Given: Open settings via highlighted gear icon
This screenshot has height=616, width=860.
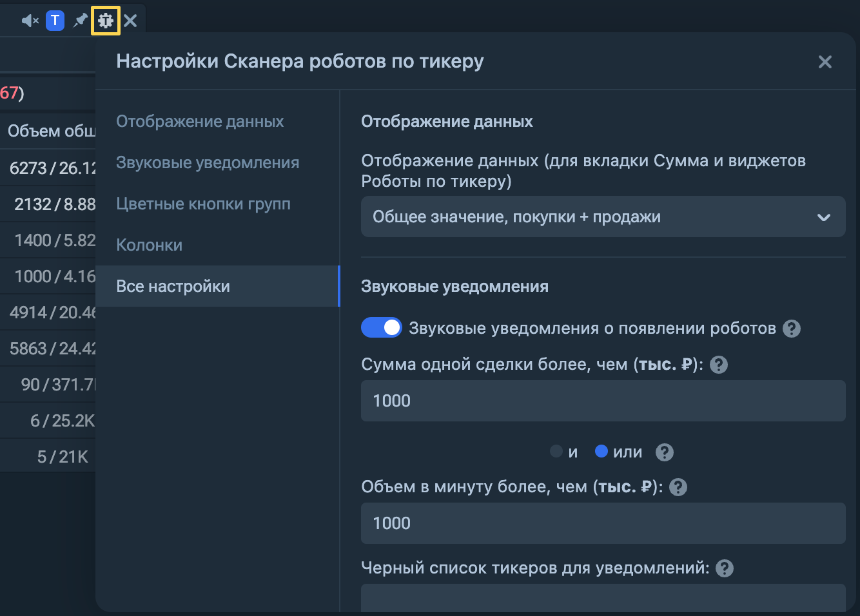Looking at the screenshot, I should (x=106, y=21).
